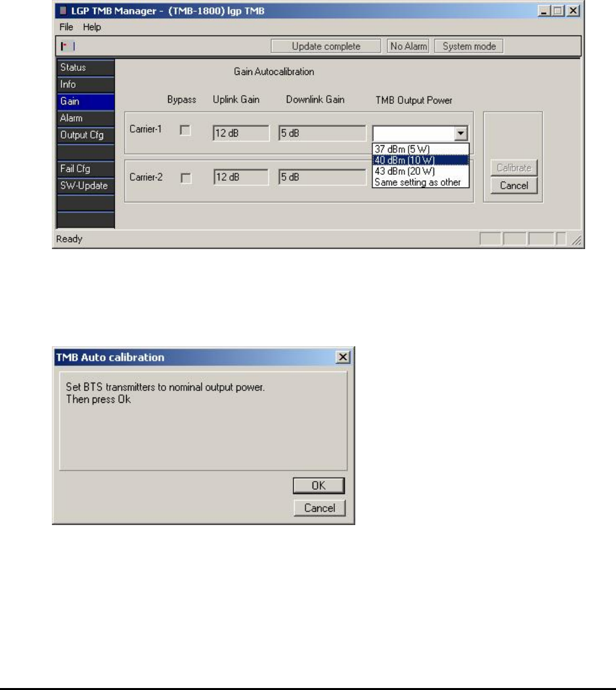
Task: Click Cancel in TMB Auto calibration dialog
Action: 320,508
